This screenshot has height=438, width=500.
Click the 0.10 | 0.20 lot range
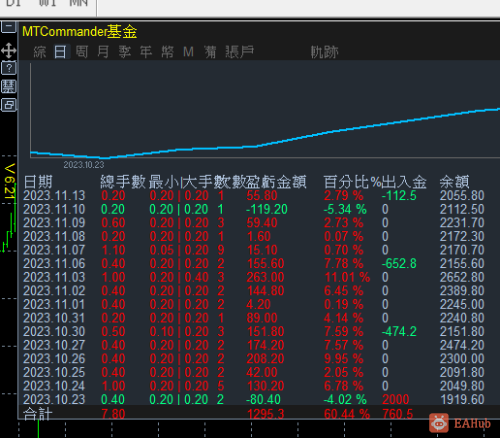(x=179, y=331)
